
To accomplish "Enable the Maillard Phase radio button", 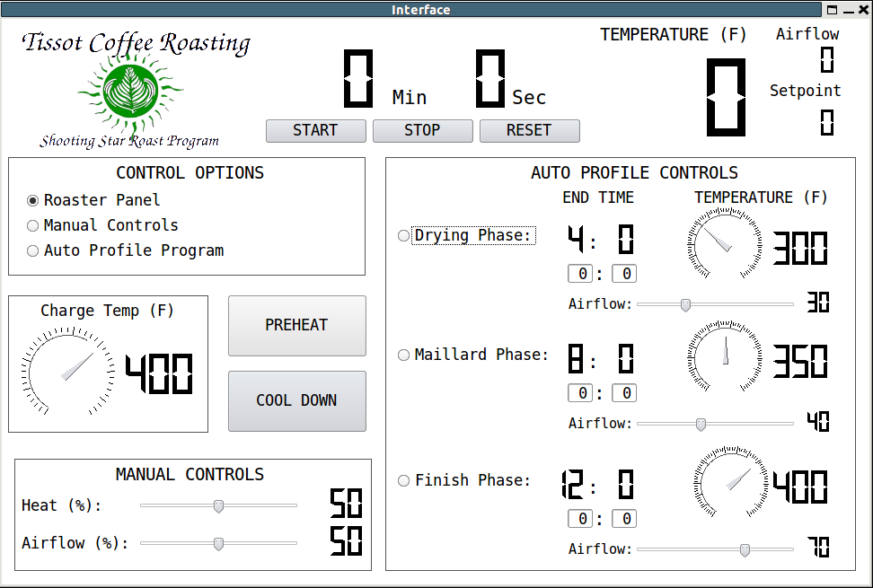I will coord(403,355).
